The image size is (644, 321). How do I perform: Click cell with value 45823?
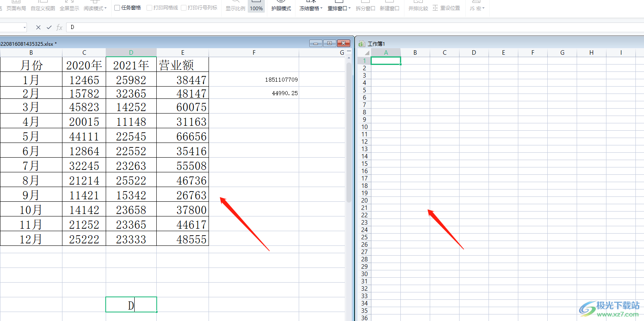(84, 107)
